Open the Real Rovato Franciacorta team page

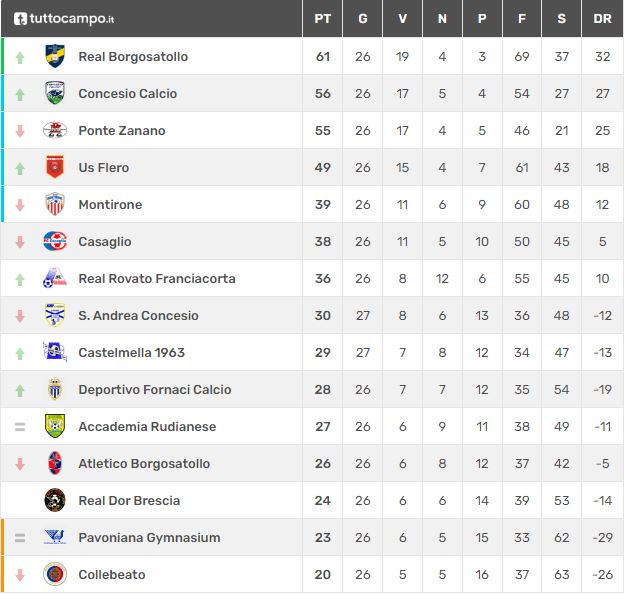[157, 278]
